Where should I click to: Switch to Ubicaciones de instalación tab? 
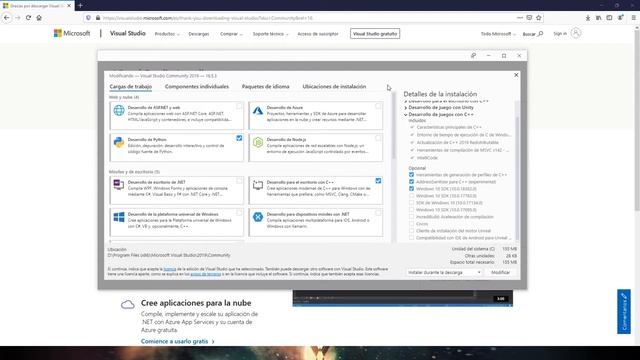[x=334, y=87]
